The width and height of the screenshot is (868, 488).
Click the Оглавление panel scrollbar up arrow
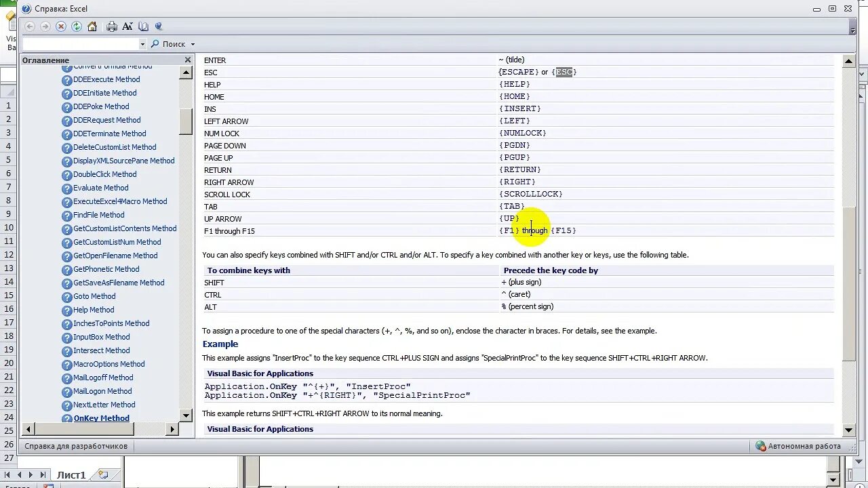click(186, 72)
